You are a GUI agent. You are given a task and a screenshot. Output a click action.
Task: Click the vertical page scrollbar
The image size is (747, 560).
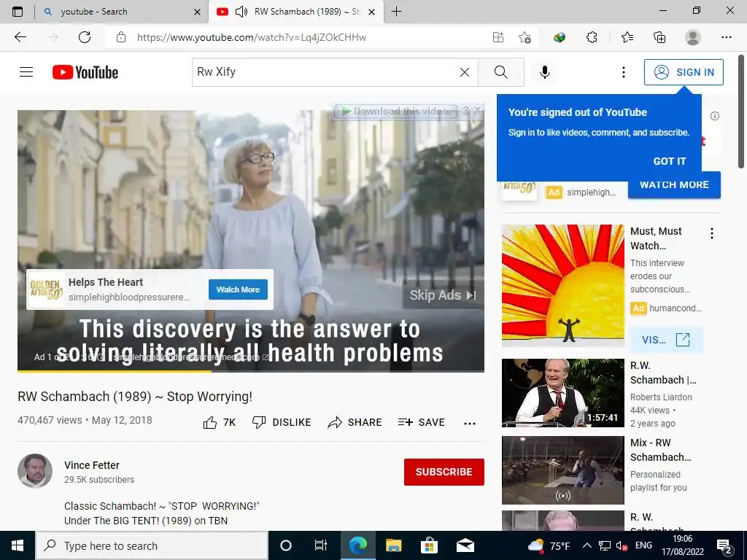click(741, 111)
